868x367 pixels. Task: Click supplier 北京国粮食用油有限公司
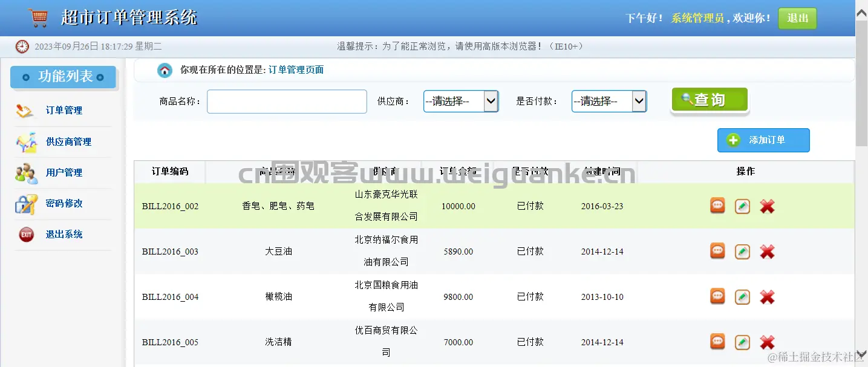click(387, 296)
